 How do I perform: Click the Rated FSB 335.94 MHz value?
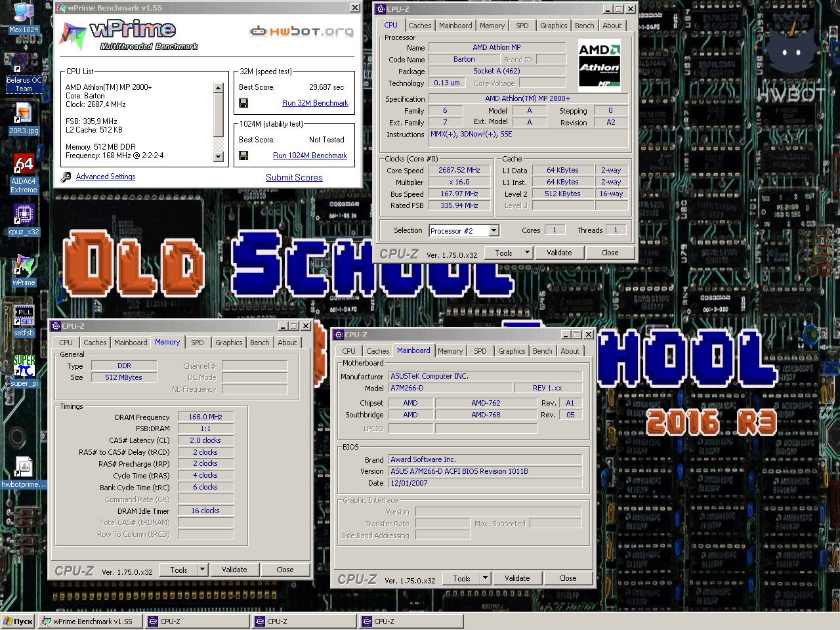click(x=459, y=205)
